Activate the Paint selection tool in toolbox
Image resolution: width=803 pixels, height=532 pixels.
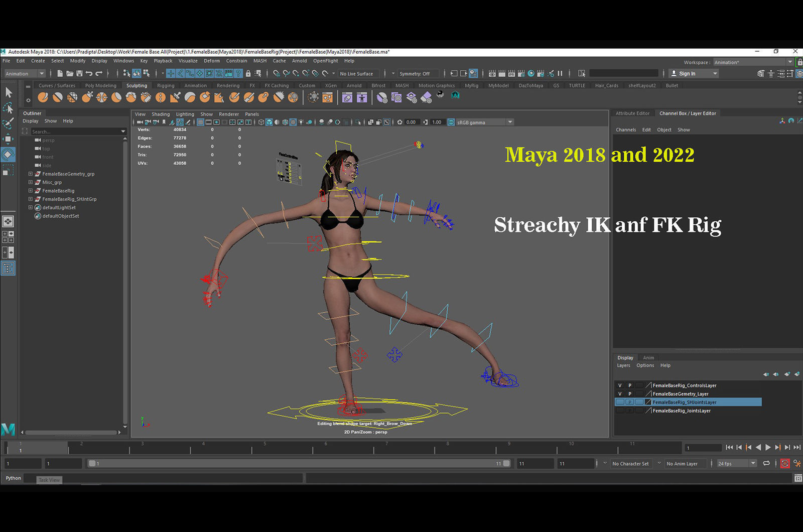[9, 123]
